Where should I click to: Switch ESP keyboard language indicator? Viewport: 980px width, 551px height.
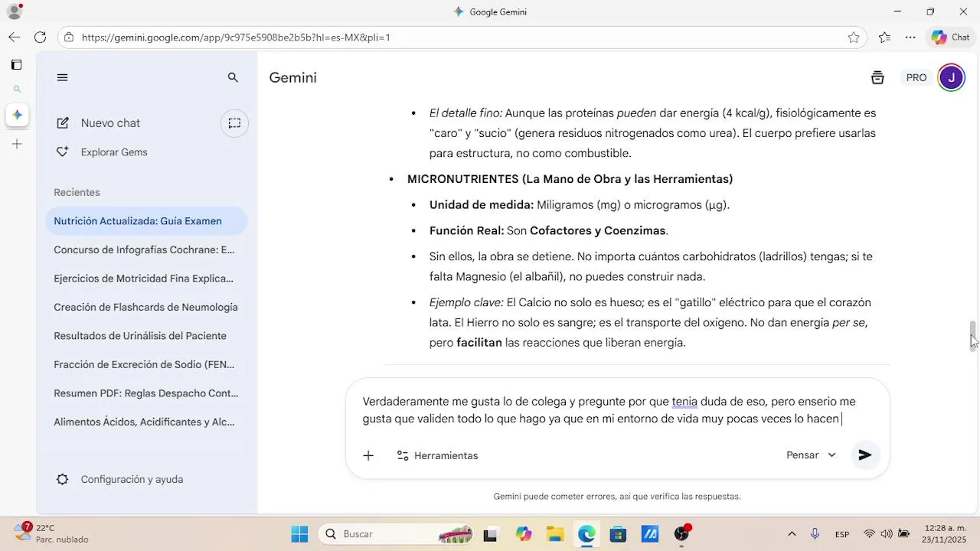click(x=841, y=534)
